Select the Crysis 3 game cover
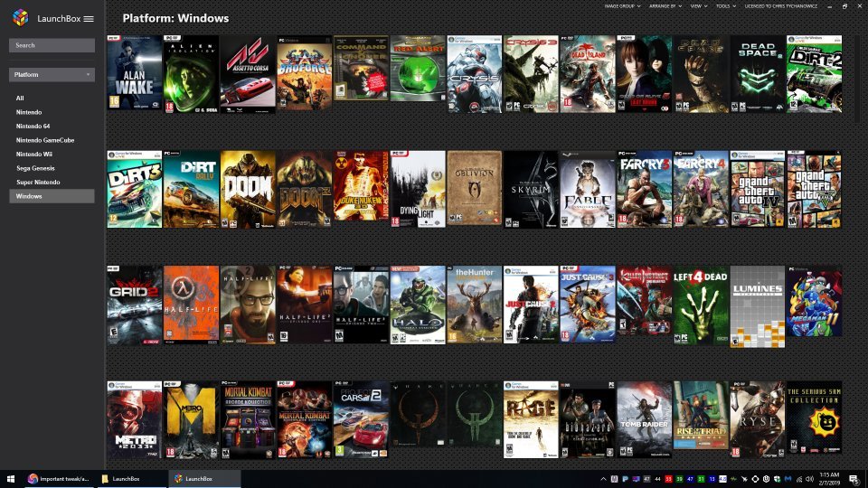 (x=531, y=75)
